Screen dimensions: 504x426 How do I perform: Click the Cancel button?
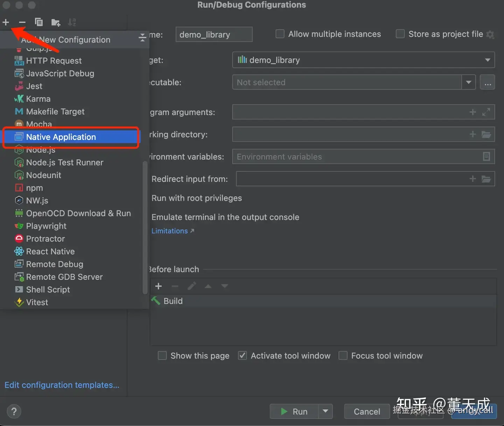coord(367,412)
